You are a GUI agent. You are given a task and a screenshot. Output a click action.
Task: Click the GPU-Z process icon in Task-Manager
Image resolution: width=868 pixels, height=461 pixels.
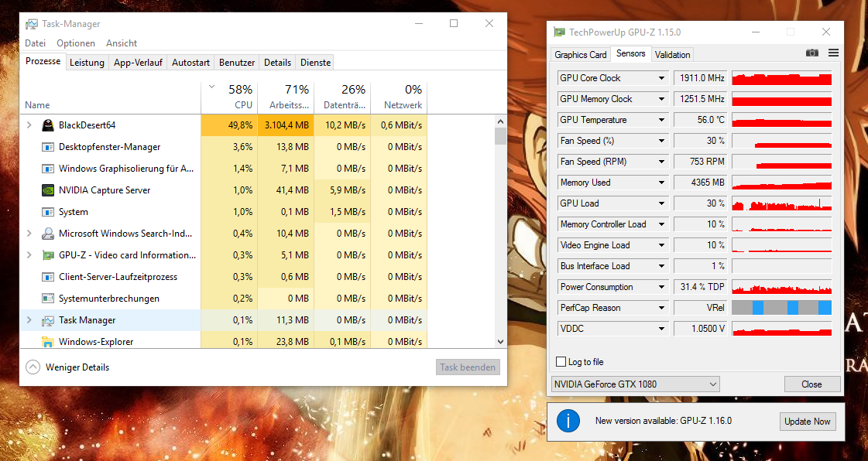pos(48,254)
